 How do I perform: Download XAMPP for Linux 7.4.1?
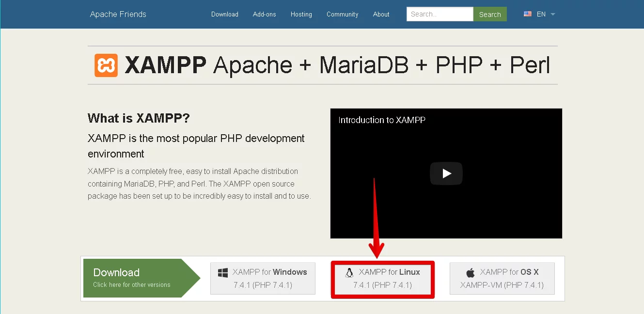click(383, 280)
